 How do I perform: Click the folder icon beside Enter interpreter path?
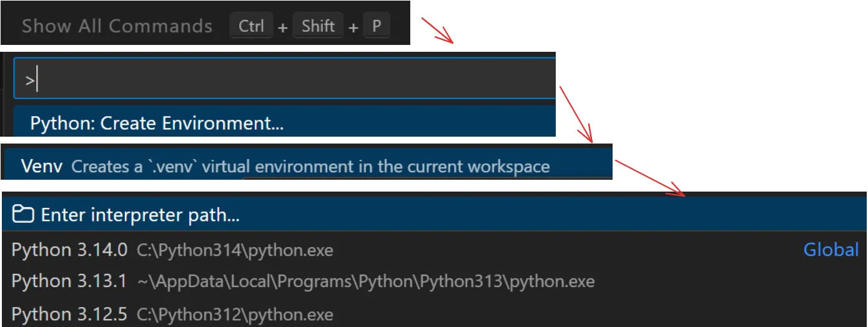click(x=23, y=215)
